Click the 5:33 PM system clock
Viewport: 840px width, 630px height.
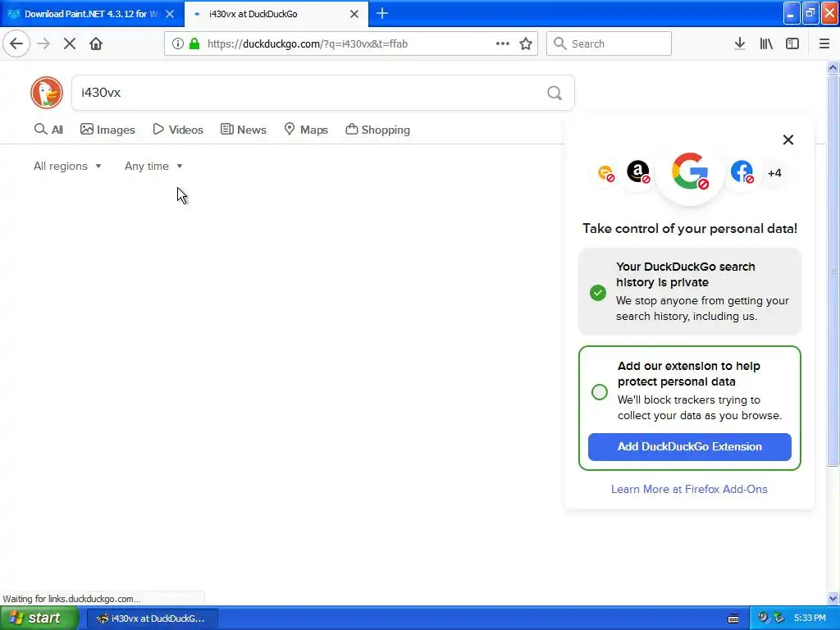(x=810, y=618)
